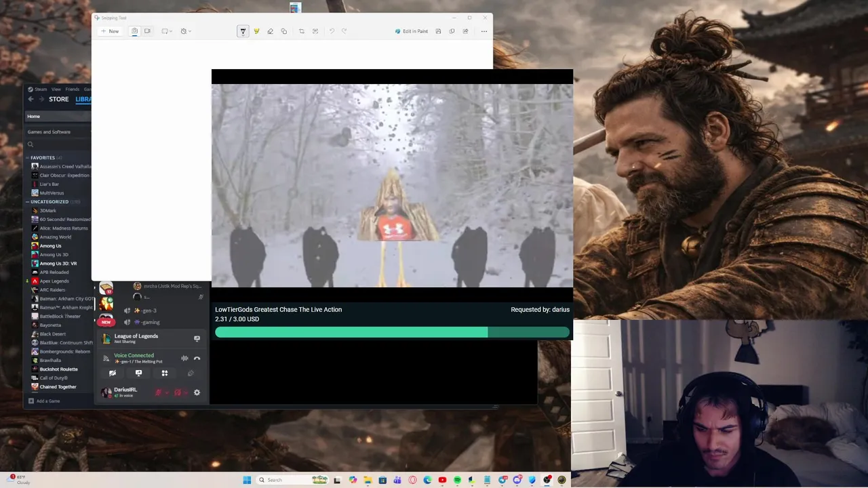Image resolution: width=868 pixels, height=488 pixels.
Task: Click the Undo arrow in Snipping Tool
Action: (332, 31)
